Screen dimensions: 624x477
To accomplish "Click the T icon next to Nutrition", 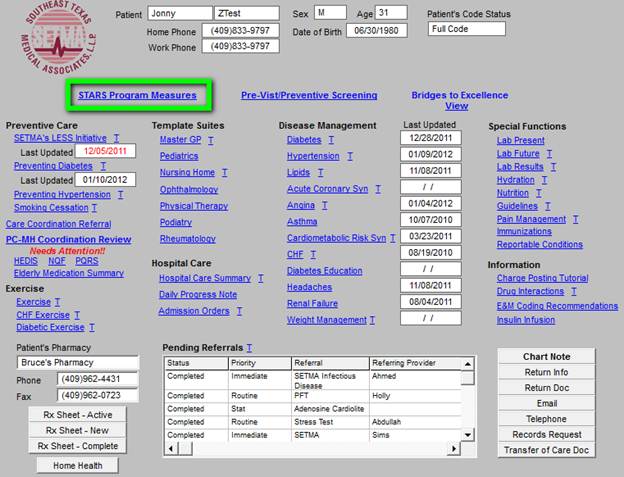I will click(538, 193).
